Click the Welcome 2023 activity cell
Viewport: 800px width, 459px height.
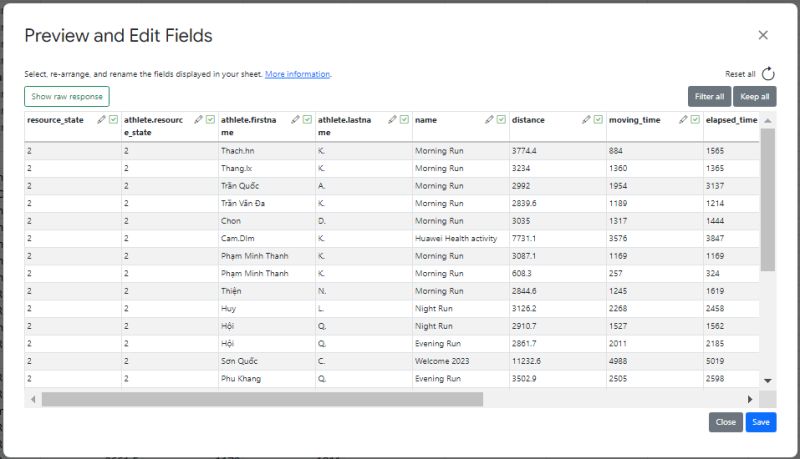461,361
